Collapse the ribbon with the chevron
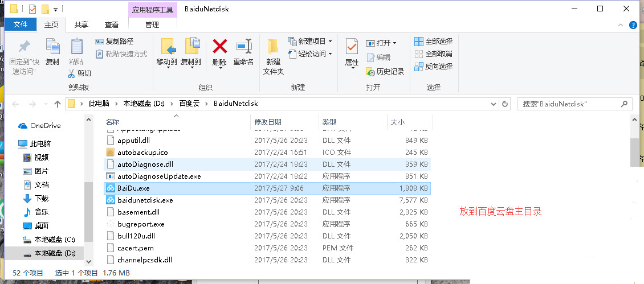This screenshot has width=644, height=284. [621, 25]
